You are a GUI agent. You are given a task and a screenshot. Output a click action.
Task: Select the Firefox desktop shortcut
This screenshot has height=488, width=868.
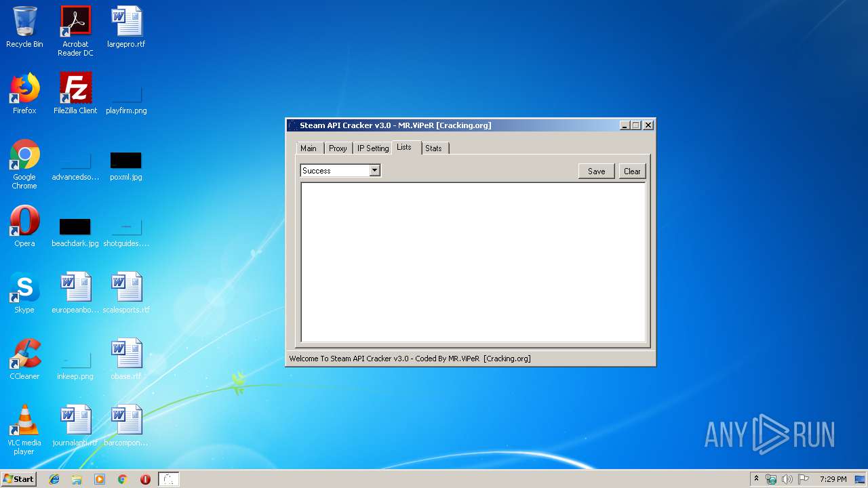(24, 94)
